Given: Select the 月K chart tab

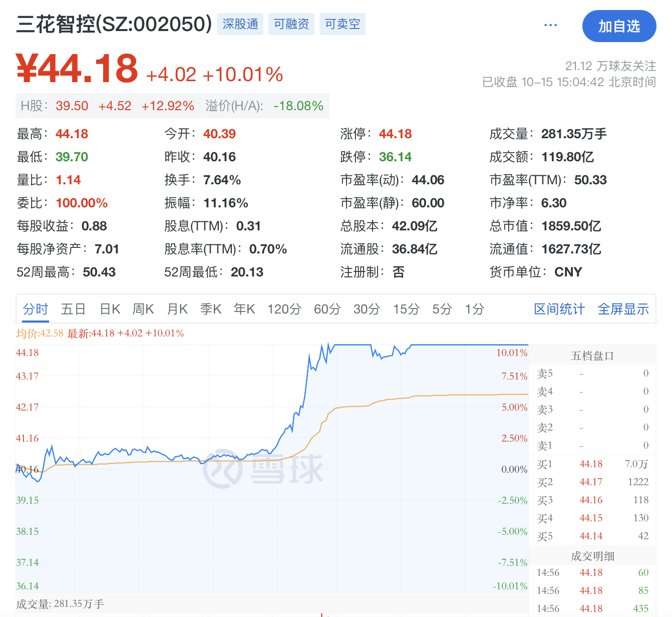Looking at the screenshot, I should pyautogui.click(x=177, y=309).
